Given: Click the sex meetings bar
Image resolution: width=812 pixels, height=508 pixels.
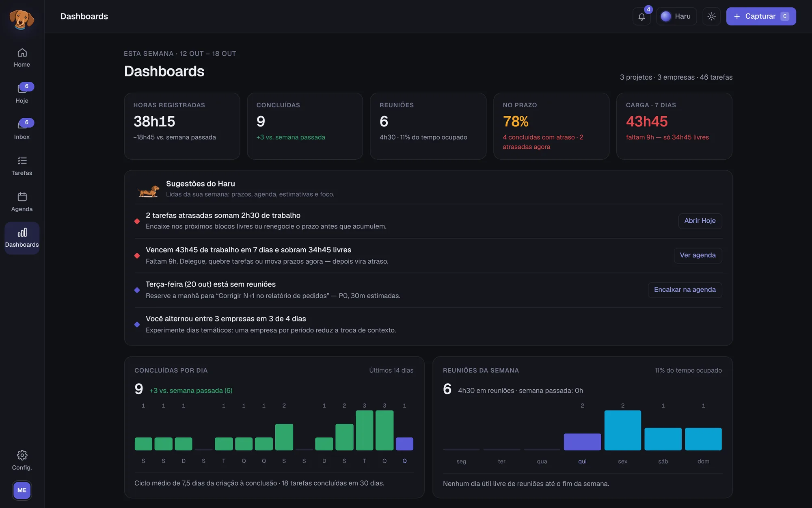Looking at the screenshot, I should point(622,430).
